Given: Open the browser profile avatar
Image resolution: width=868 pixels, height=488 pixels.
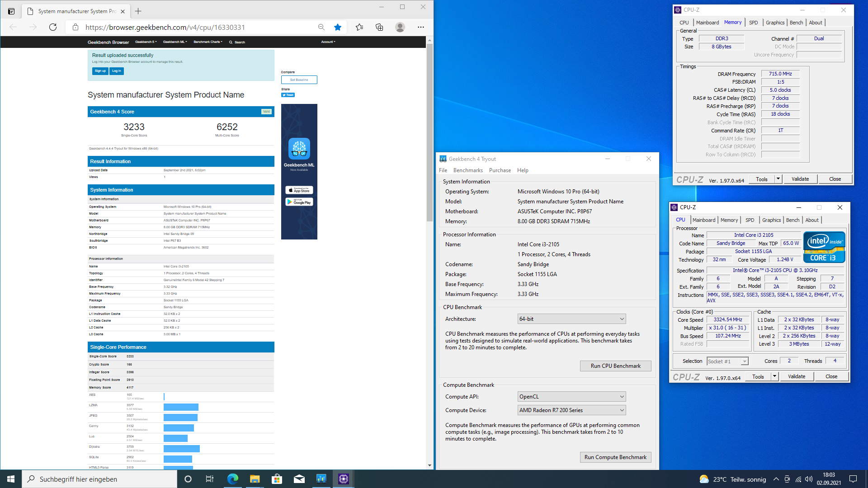Looking at the screenshot, I should [x=400, y=27].
